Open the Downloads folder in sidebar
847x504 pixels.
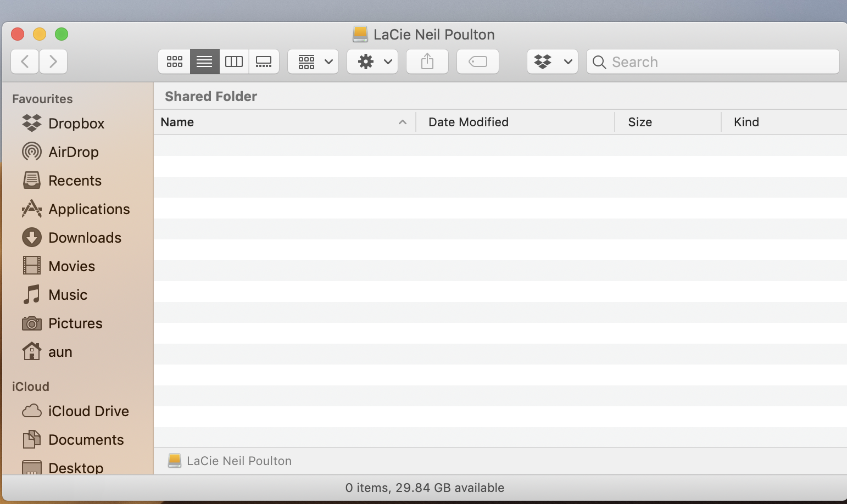pos(85,238)
